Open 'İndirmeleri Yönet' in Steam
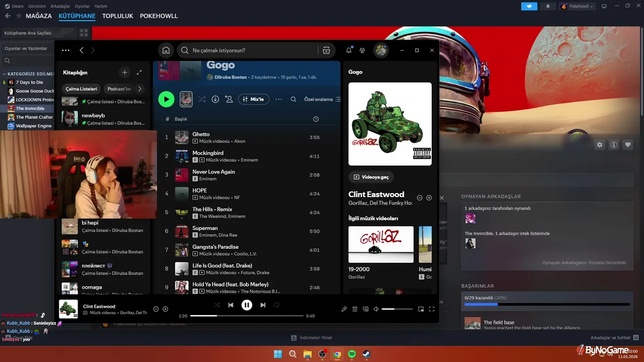 [312, 338]
